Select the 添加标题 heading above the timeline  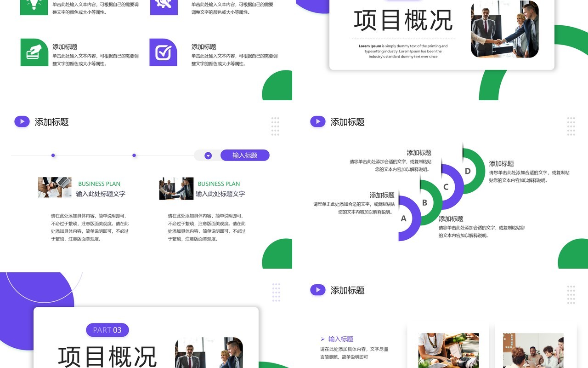52,122
